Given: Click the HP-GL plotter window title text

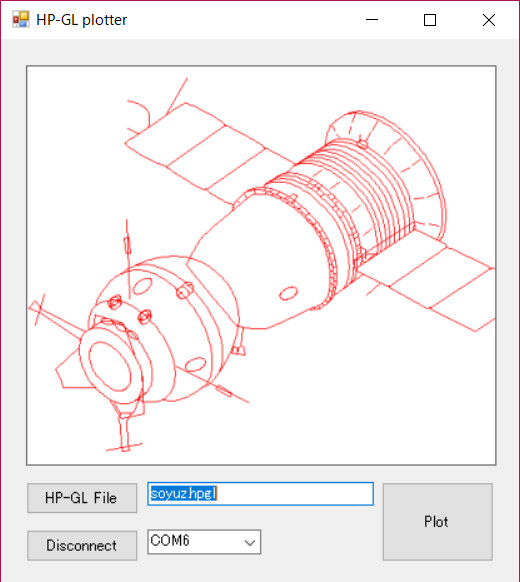Looking at the screenshot, I should tap(82, 20).
